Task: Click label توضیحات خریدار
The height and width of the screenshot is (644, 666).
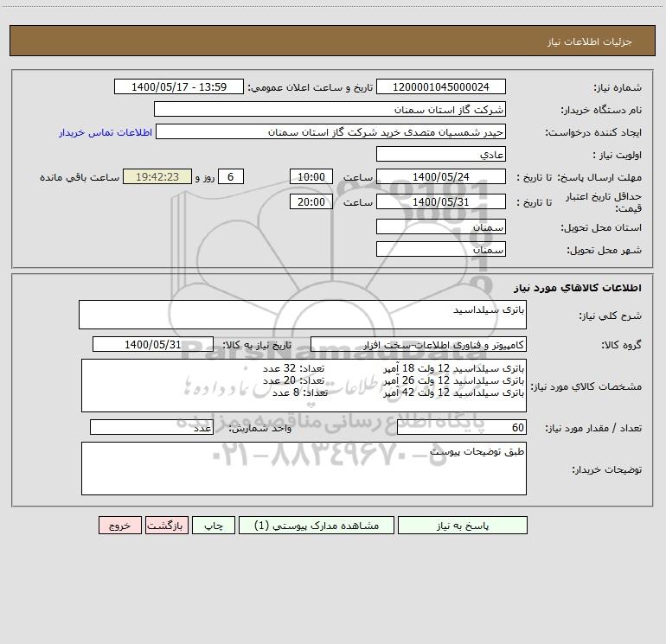Action: (x=607, y=470)
